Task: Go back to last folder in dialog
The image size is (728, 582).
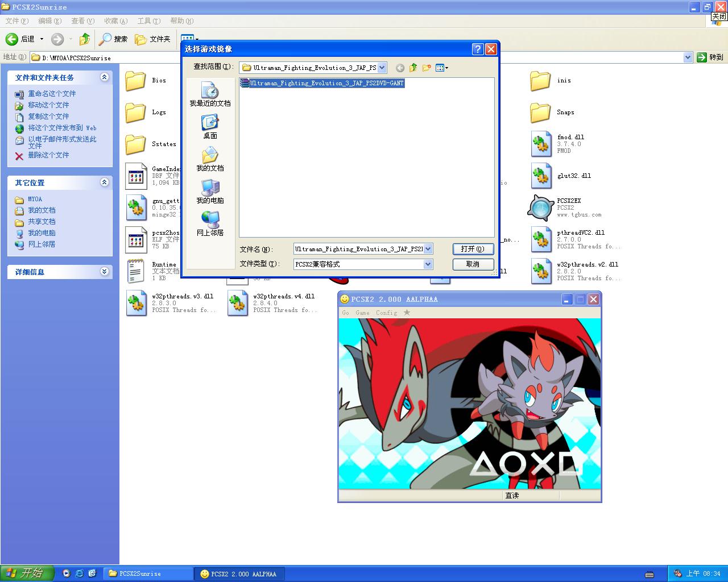Action: (400, 68)
